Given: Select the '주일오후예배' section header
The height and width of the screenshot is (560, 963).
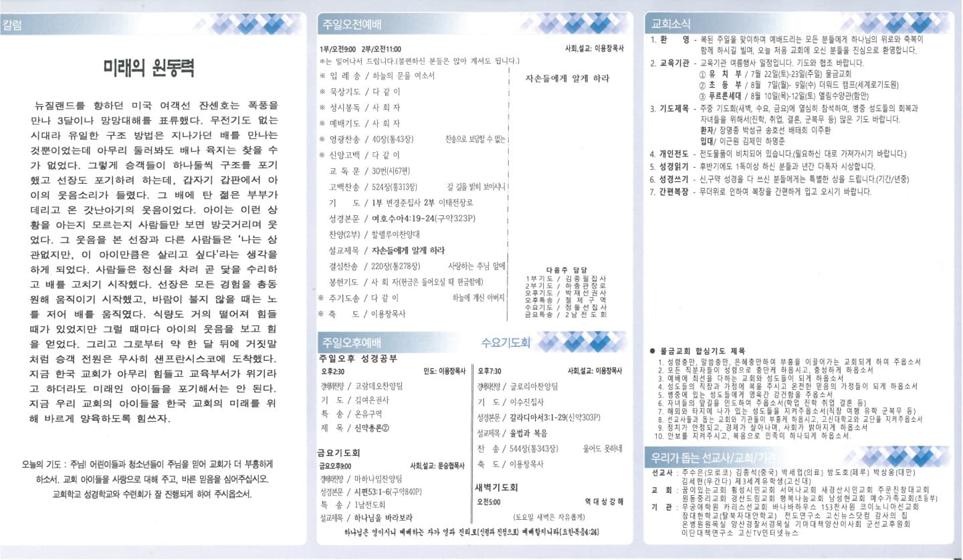Looking at the screenshot, I should [351, 343].
